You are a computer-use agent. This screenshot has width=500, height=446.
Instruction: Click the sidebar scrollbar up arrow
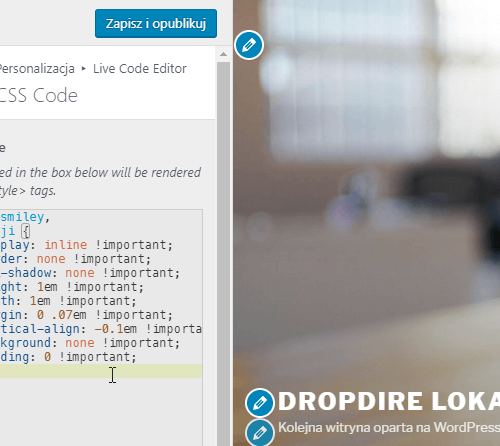point(223,54)
